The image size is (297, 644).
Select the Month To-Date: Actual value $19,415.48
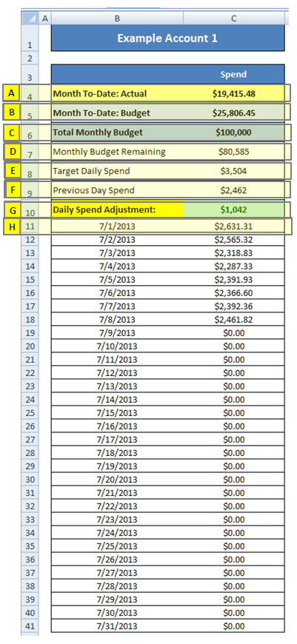pos(234,93)
